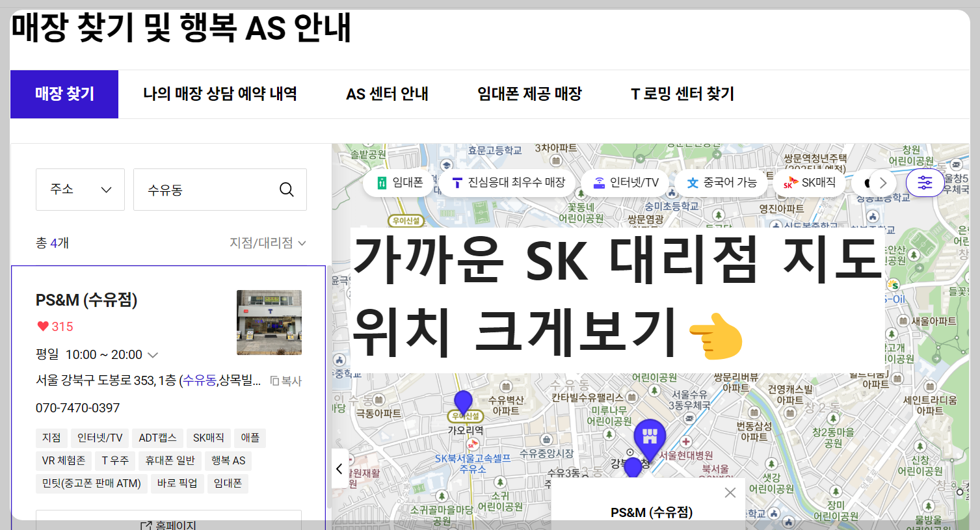Click the 바로 픽업 tag
Screen dimensions: 980x530
177,483
